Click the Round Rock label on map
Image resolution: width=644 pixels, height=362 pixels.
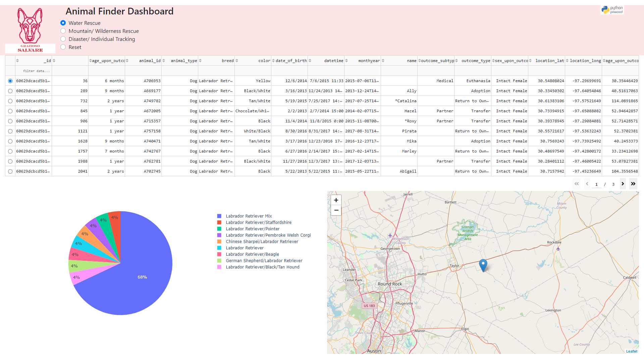(390, 284)
